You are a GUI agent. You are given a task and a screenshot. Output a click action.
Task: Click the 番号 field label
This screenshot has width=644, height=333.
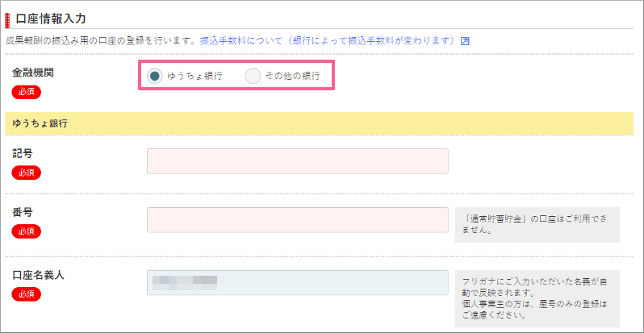pyautogui.click(x=23, y=212)
